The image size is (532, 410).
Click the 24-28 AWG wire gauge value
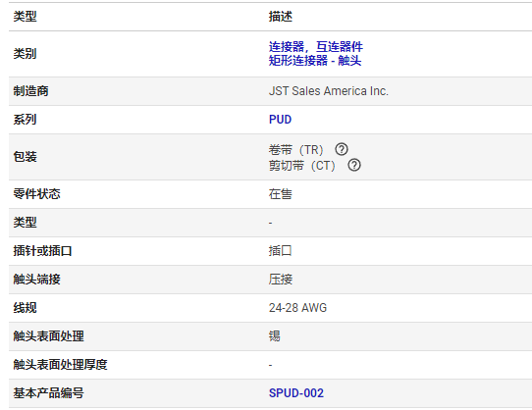[297, 308]
